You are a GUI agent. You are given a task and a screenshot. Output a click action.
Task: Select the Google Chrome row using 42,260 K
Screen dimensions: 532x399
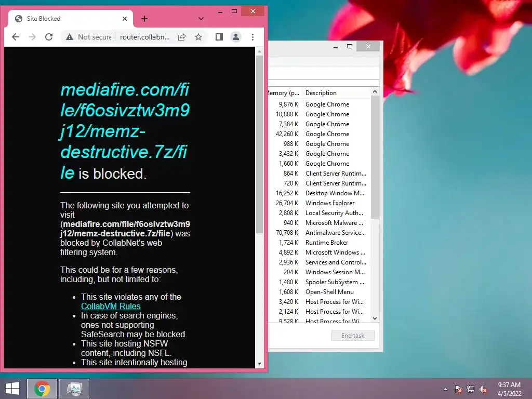point(320,134)
